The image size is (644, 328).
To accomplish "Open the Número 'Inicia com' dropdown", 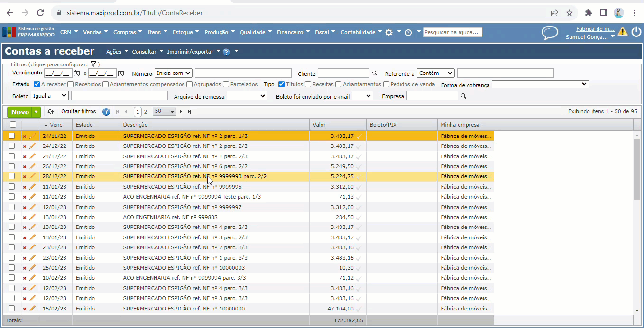I will click(174, 73).
